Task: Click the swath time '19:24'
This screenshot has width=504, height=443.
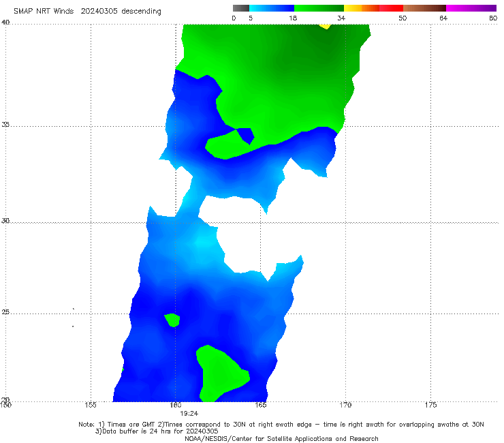Action: (x=189, y=414)
